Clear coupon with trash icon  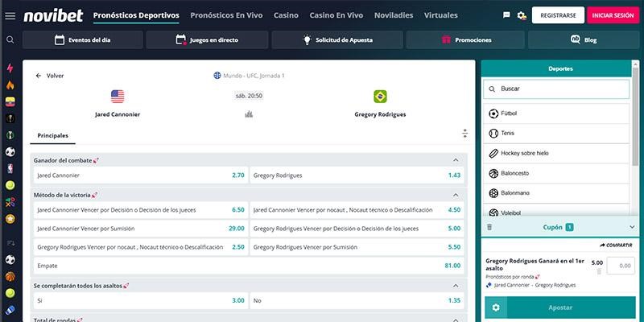click(x=489, y=227)
